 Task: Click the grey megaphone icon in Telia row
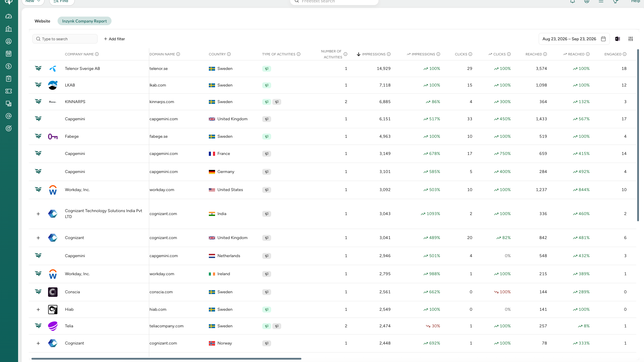tap(277, 326)
